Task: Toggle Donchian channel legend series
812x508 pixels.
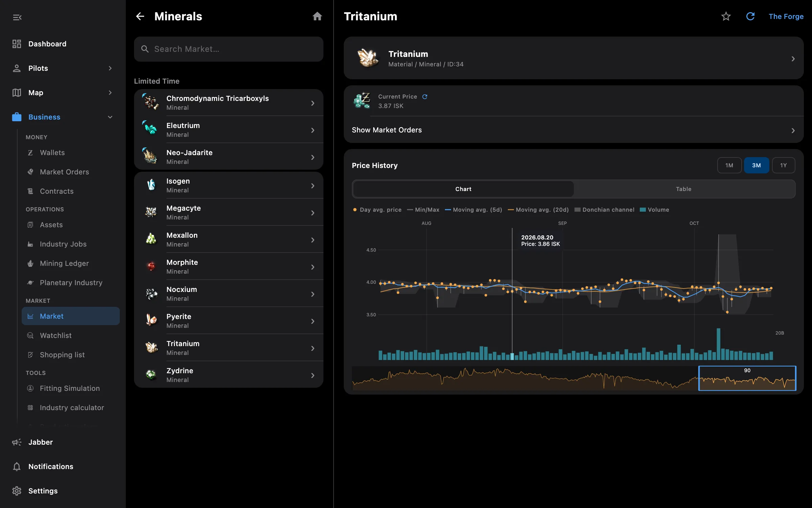Action: point(604,210)
